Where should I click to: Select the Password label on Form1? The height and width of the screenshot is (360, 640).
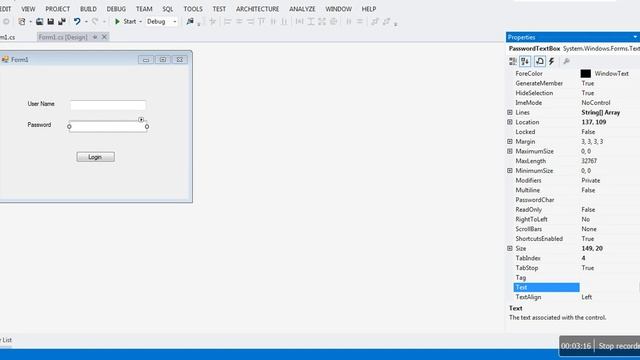tap(39, 125)
